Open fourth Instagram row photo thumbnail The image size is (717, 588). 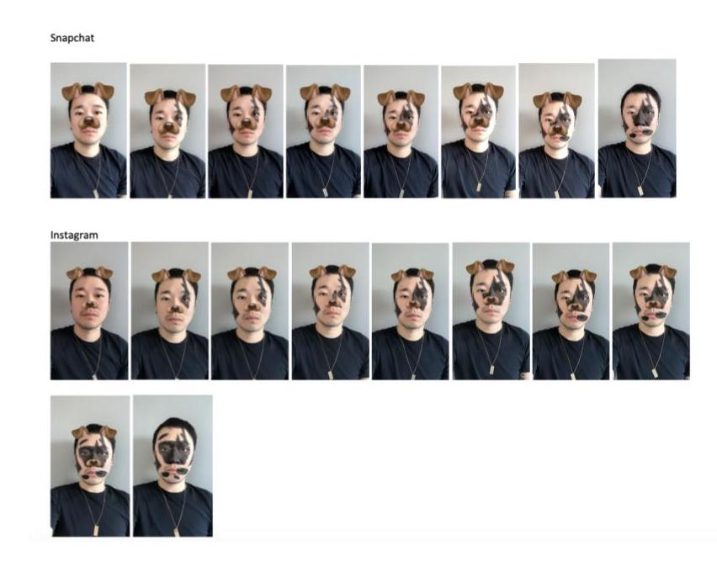click(330, 311)
